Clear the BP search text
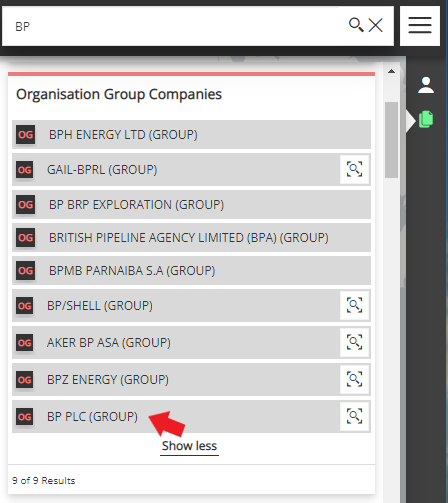 (376, 25)
